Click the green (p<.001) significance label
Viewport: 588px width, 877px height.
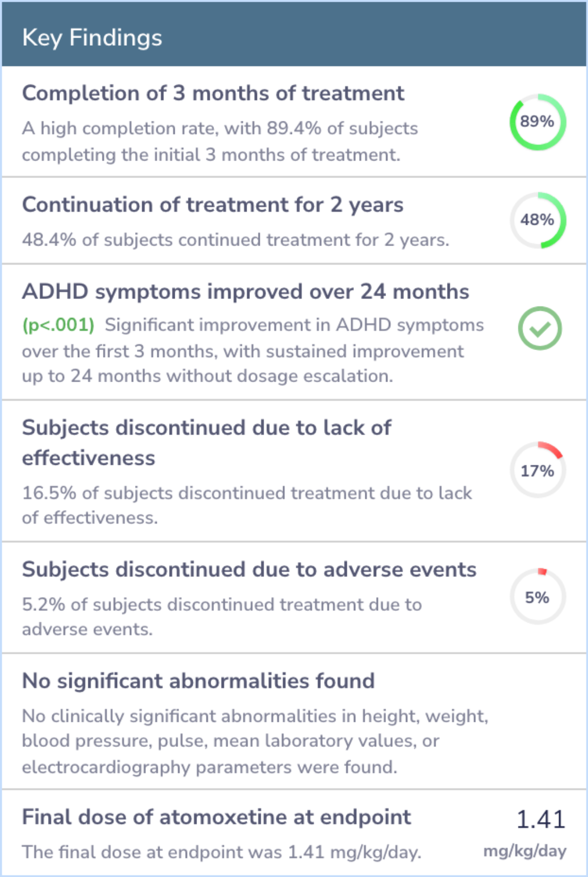[58, 325]
